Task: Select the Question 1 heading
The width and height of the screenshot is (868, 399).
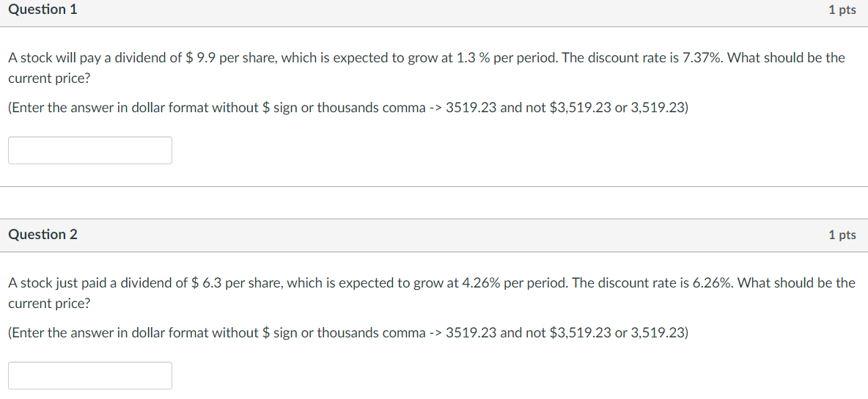Action: 43,10
